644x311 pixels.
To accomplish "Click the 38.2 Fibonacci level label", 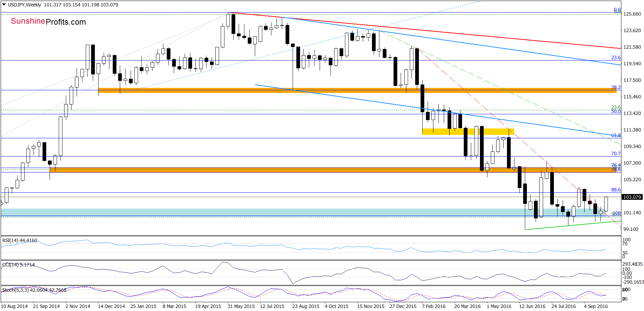I will [616, 87].
